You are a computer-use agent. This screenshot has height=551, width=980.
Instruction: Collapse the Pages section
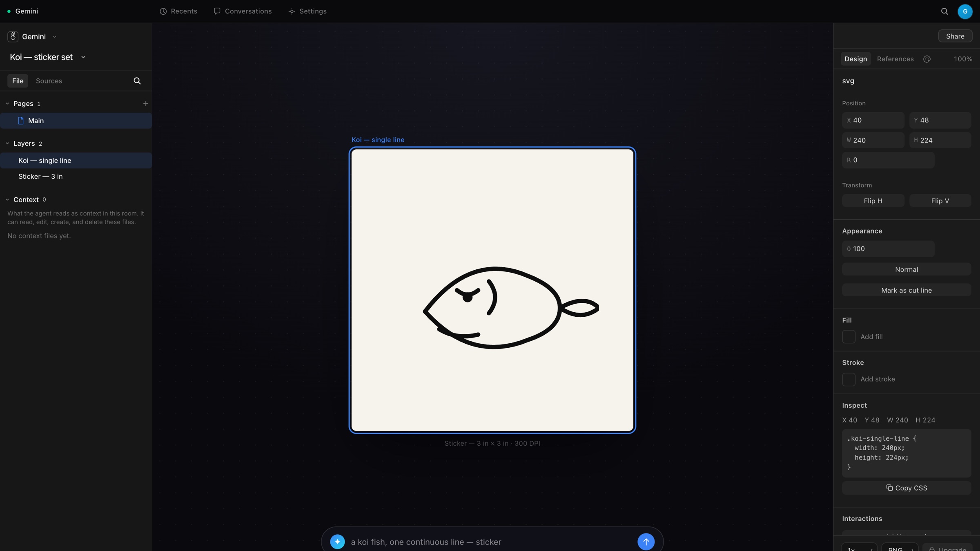click(7, 104)
